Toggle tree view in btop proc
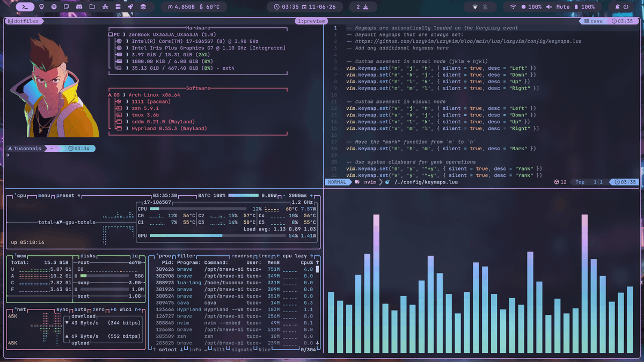 (x=265, y=256)
